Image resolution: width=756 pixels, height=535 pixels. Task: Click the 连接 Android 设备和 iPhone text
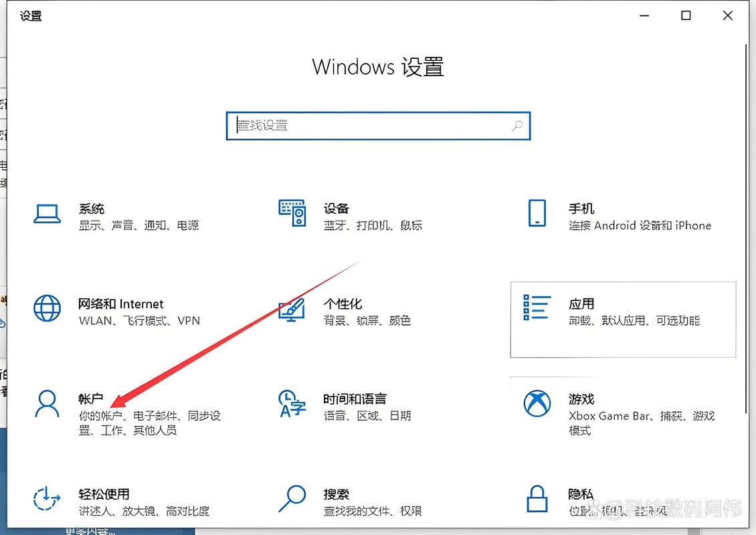tap(640, 225)
